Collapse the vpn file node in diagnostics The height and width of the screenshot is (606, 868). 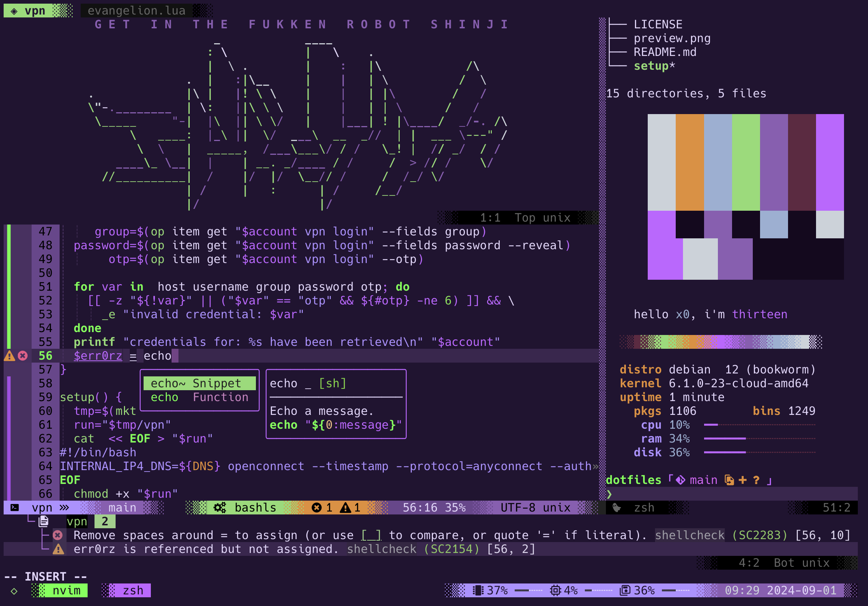tap(77, 521)
